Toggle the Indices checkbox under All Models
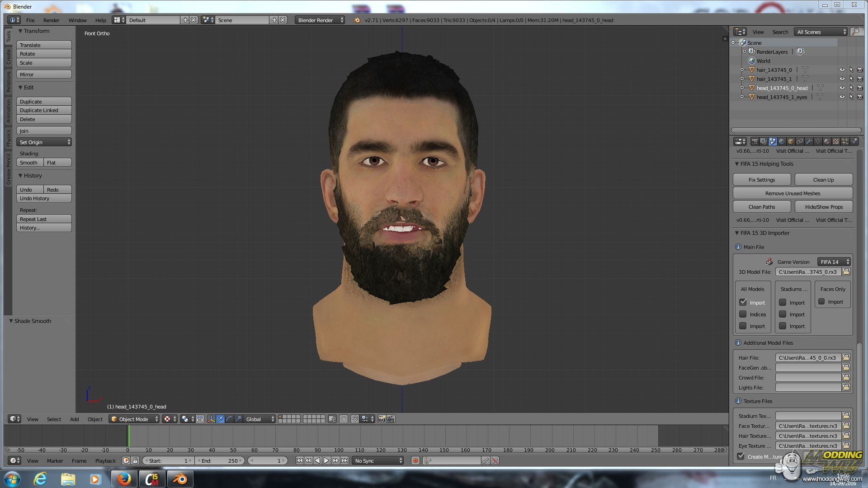 coord(743,314)
